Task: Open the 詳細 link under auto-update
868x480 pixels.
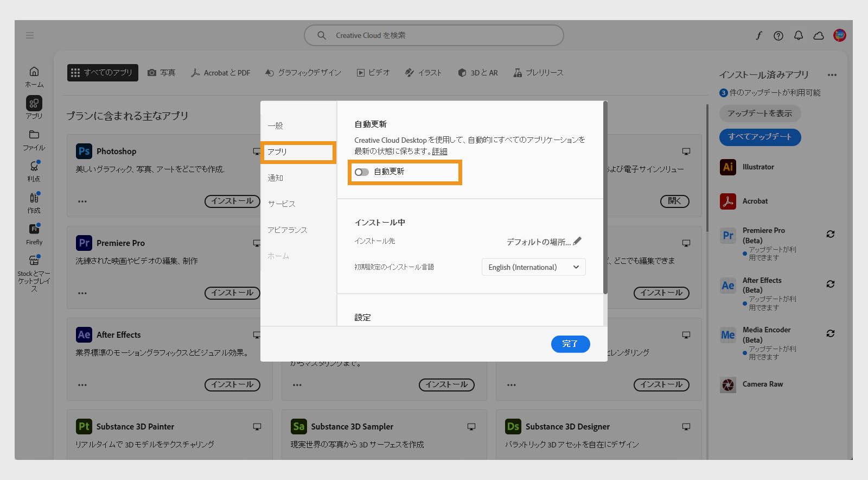Action: tap(439, 151)
